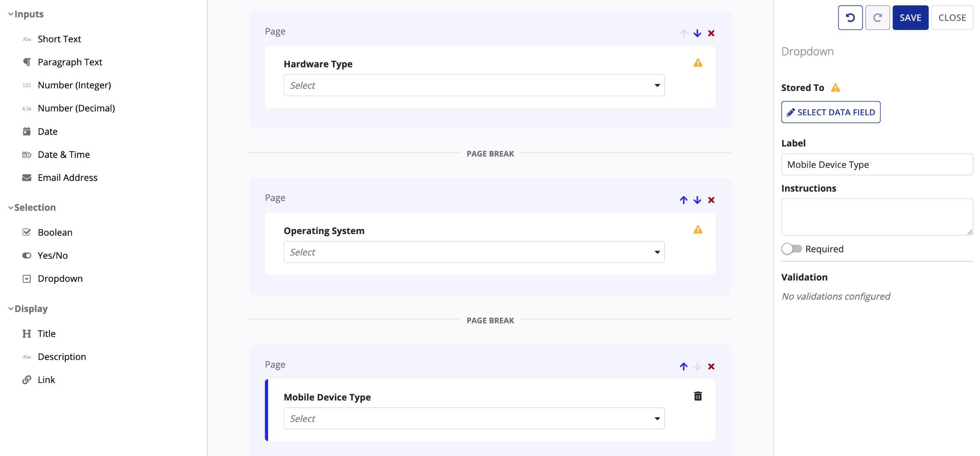Delete the first Page with red X
The image size is (980, 456).
pos(711,33)
